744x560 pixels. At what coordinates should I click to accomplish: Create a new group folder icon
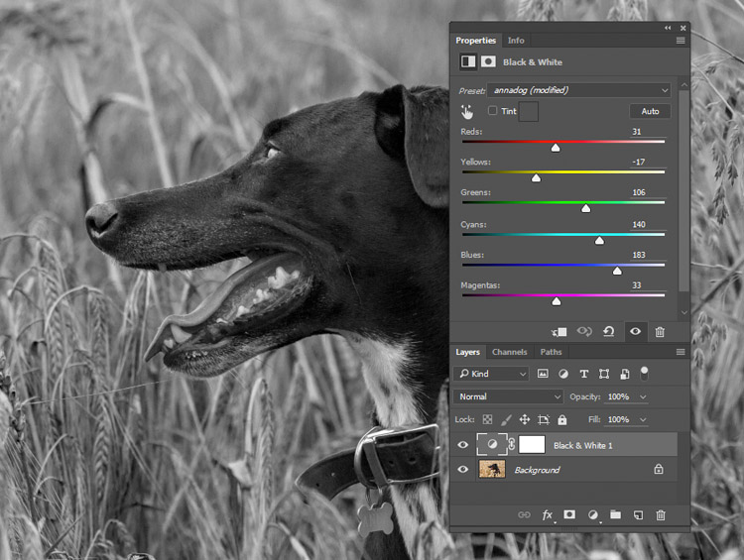tap(615, 514)
